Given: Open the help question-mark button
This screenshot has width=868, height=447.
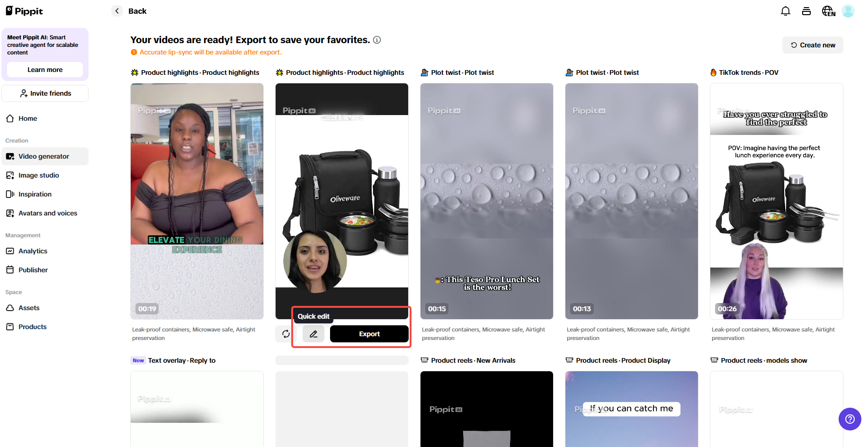Looking at the screenshot, I should (850, 419).
